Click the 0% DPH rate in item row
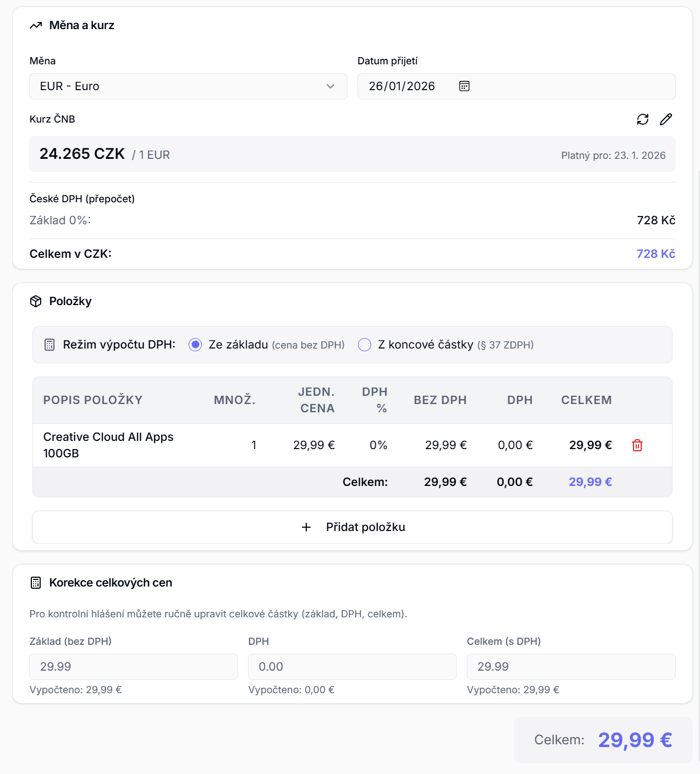 click(x=378, y=445)
